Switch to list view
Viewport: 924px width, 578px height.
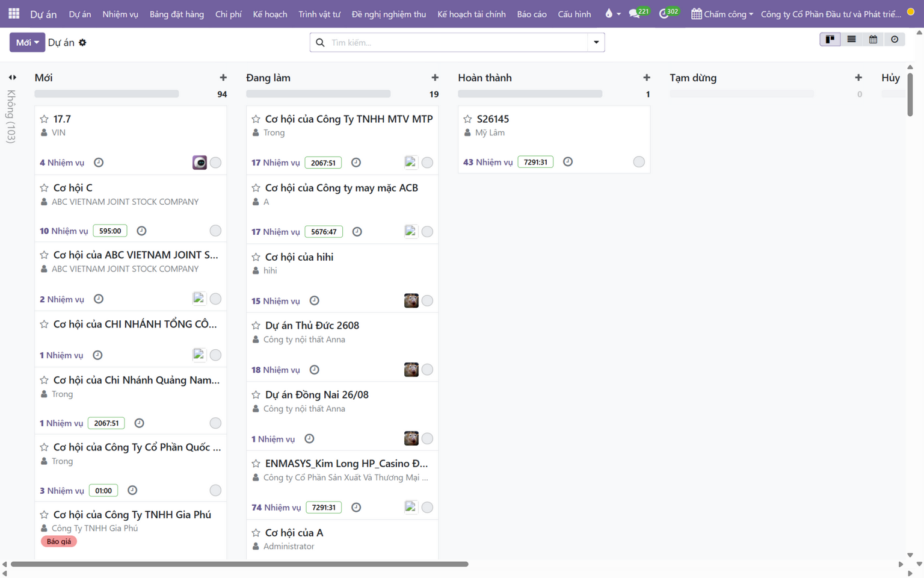point(852,40)
